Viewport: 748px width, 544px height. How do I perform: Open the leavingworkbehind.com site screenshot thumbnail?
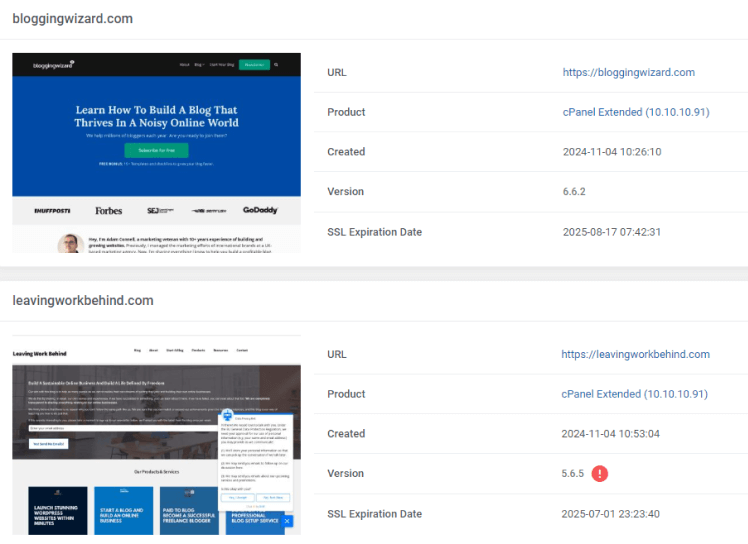(156, 435)
